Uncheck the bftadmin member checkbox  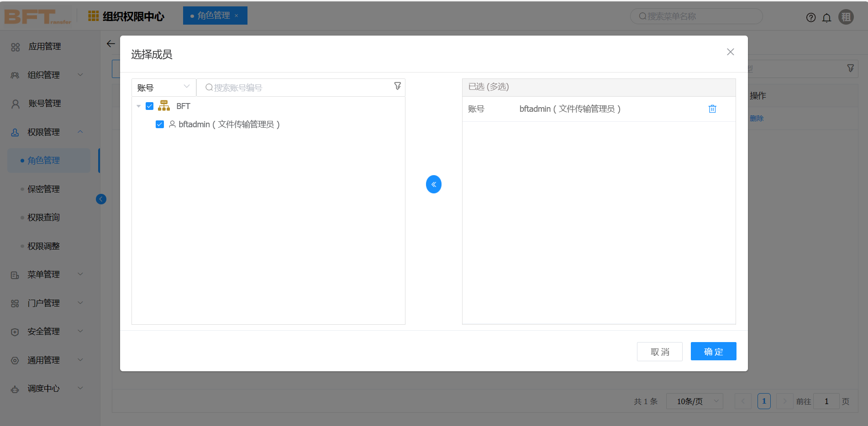pos(159,124)
